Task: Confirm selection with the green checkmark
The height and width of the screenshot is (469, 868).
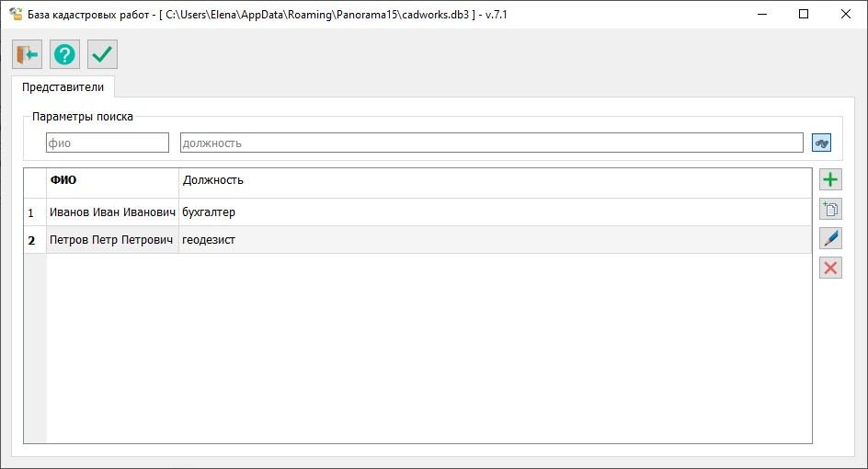Action: pyautogui.click(x=102, y=54)
